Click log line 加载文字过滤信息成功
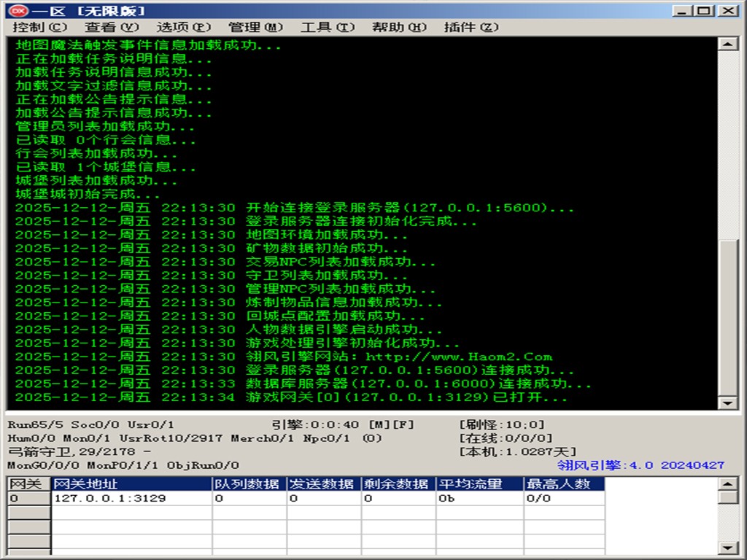747x560 pixels. (113, 86)
